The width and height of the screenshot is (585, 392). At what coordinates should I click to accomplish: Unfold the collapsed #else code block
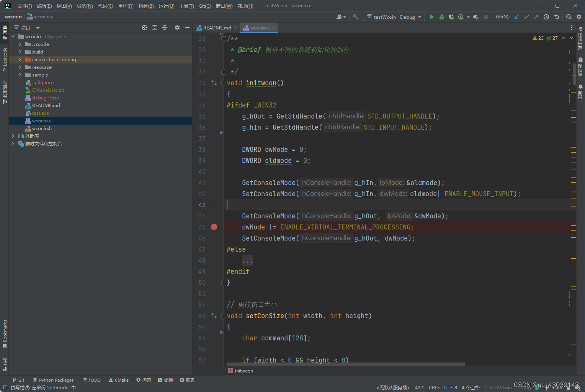coord(247,261)
